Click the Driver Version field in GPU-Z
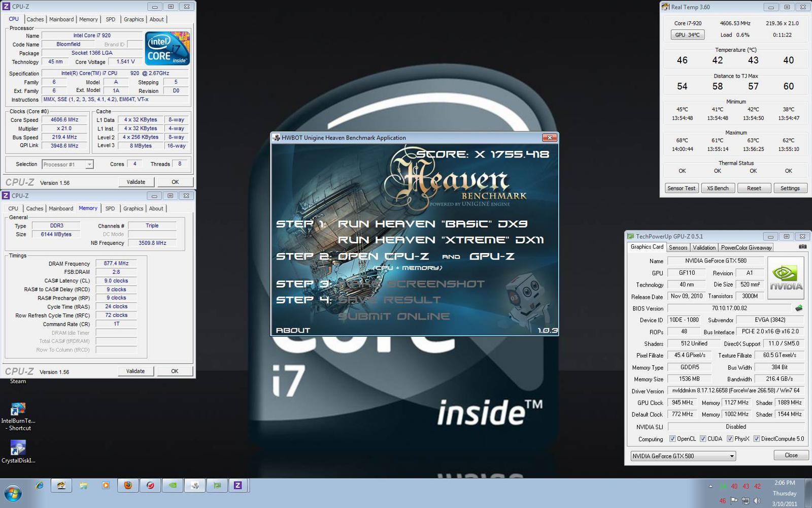This screenshot has width=812, height=508. (736, 391)
